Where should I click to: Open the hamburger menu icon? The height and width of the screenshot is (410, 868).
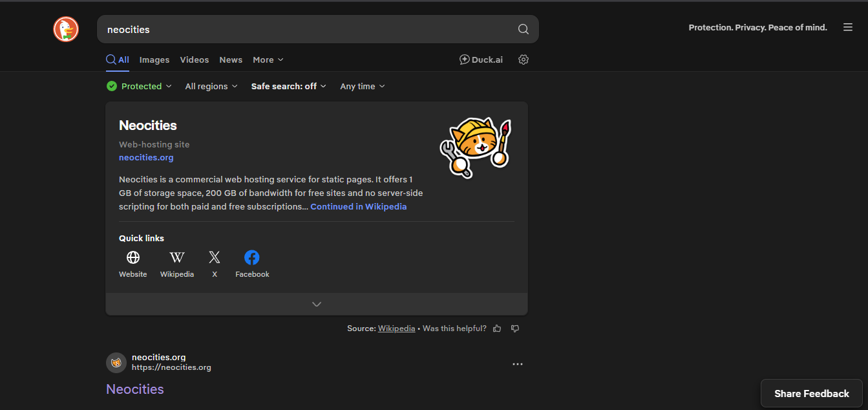pos(848,27)
